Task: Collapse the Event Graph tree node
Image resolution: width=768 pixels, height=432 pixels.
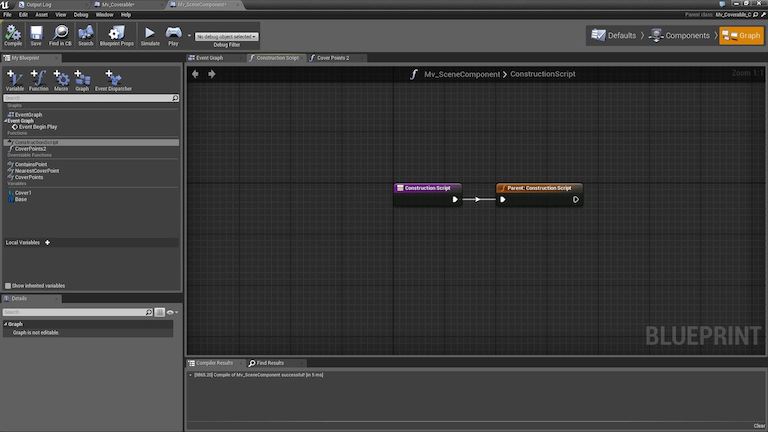Action: pyautogui.click(x=5, y=121)
